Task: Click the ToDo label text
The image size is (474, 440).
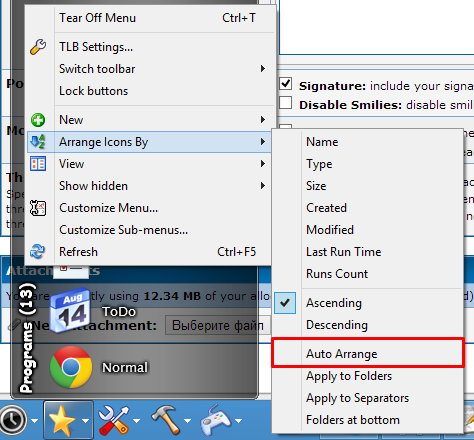Action: click(119, 312)
